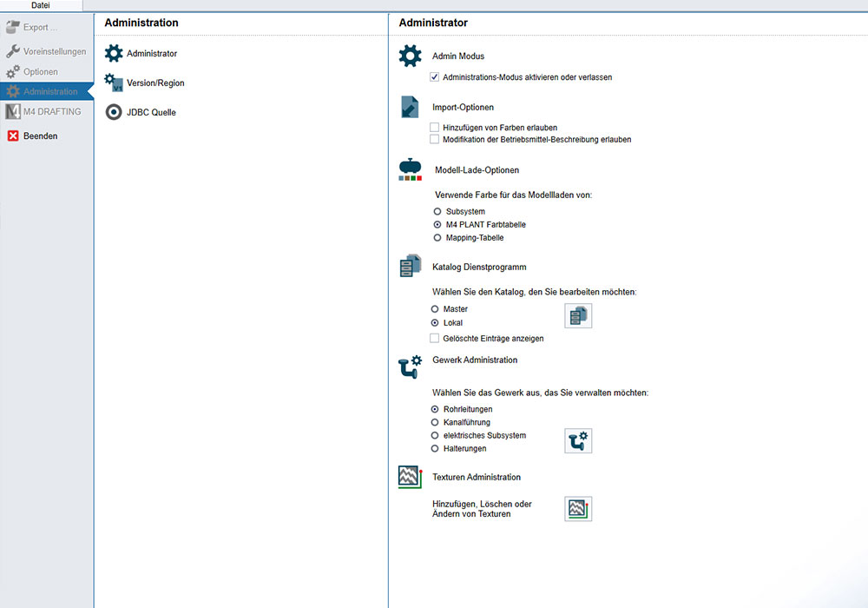Click 'Verwende Farbe für das Modellladen von:' text

[513, 195]
